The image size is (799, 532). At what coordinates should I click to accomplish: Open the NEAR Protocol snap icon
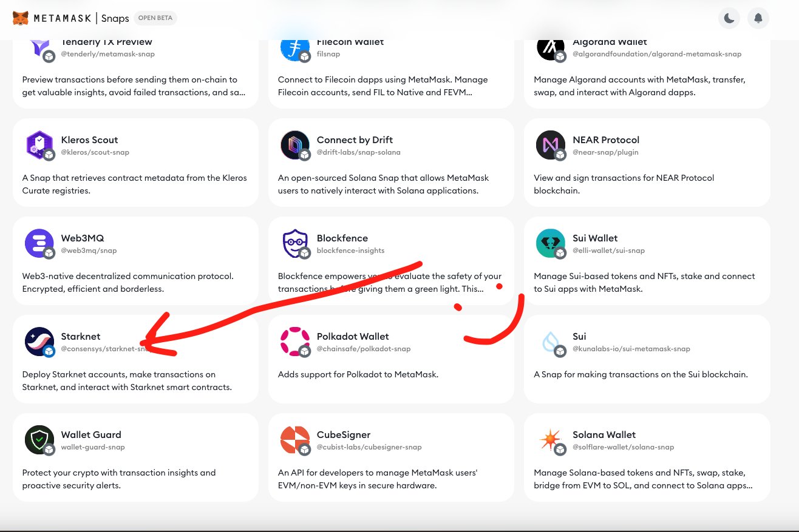click(551, 145)
